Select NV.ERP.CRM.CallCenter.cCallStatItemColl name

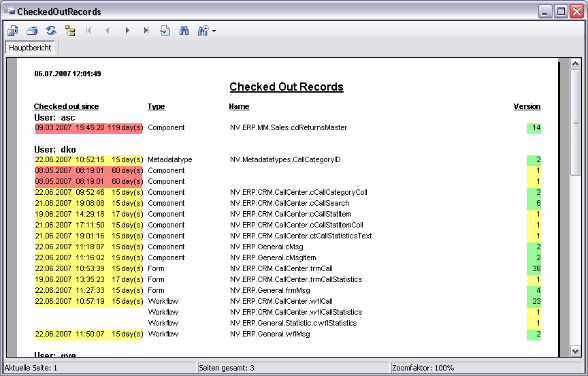tap(297, 225)
